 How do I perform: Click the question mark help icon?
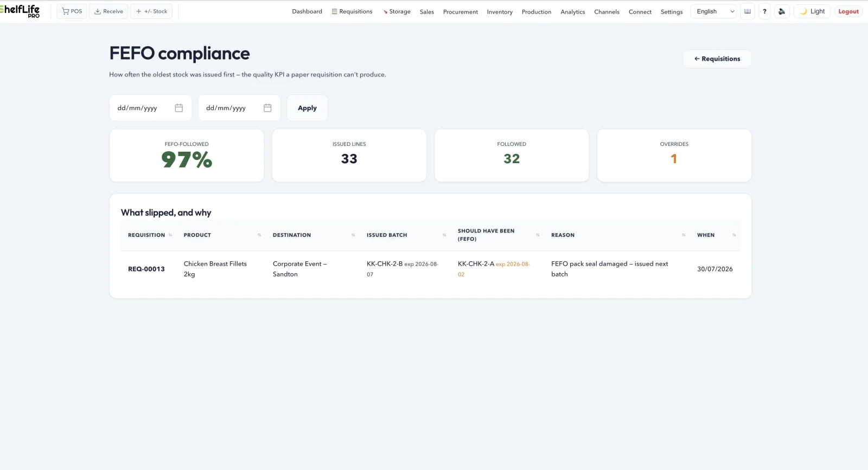(x=764, y=11)
